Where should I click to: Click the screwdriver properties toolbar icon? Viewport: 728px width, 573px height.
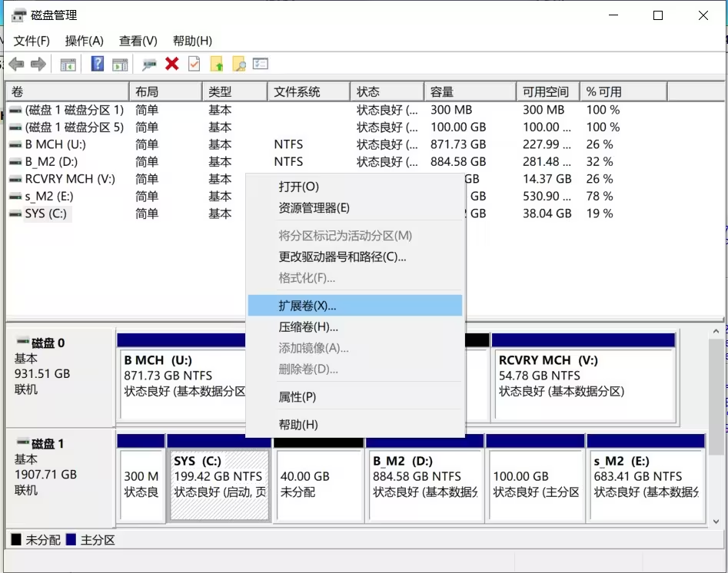pos(149,64)
